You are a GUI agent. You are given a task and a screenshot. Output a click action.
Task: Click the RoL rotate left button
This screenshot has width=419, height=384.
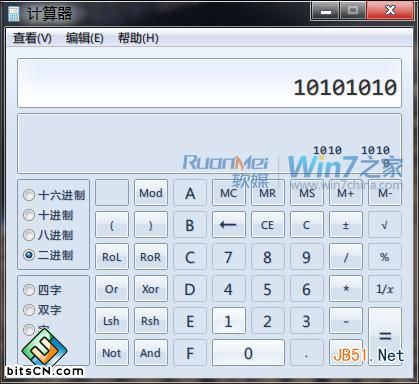tap(112, 257)
